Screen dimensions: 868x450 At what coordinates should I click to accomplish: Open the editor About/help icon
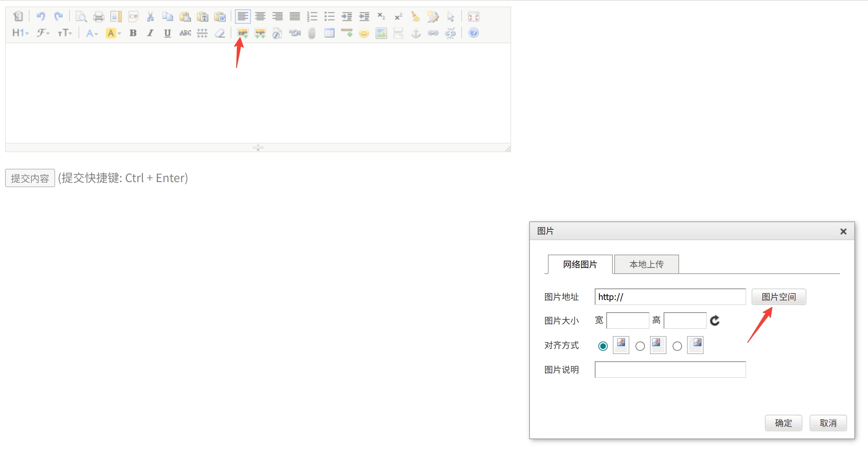click(x=474, y=33)
